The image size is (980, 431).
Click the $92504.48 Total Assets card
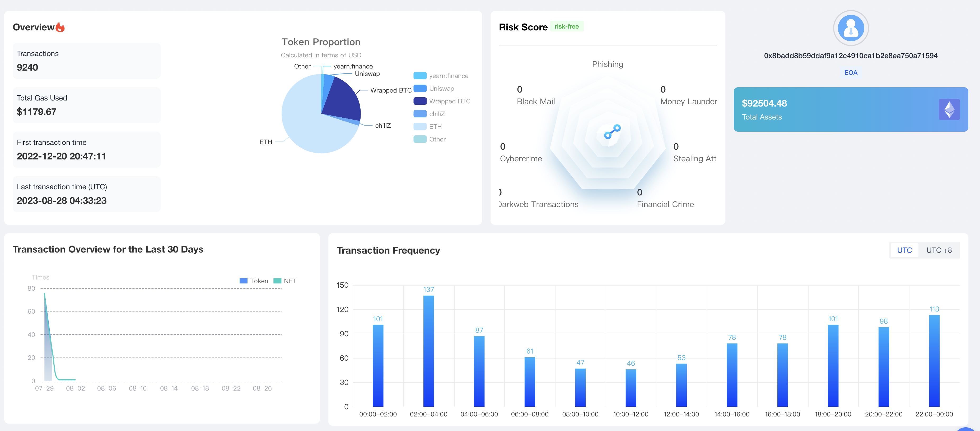pos(851,109)
